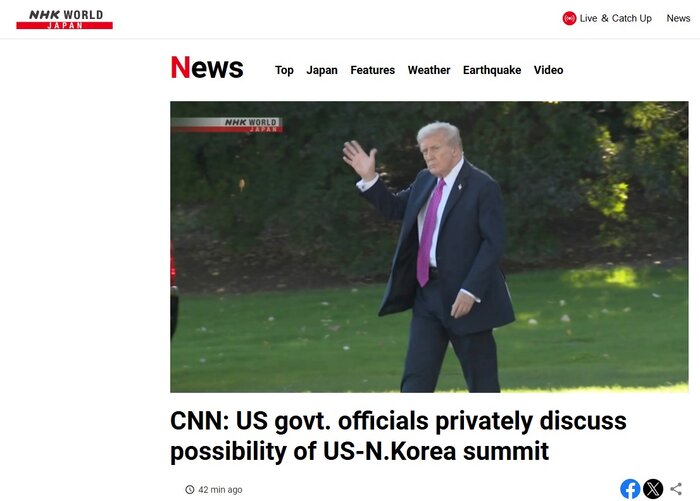This screenshot has height=501, width=700.
Task: Click the large News section logo
Action: click(207, 67)
